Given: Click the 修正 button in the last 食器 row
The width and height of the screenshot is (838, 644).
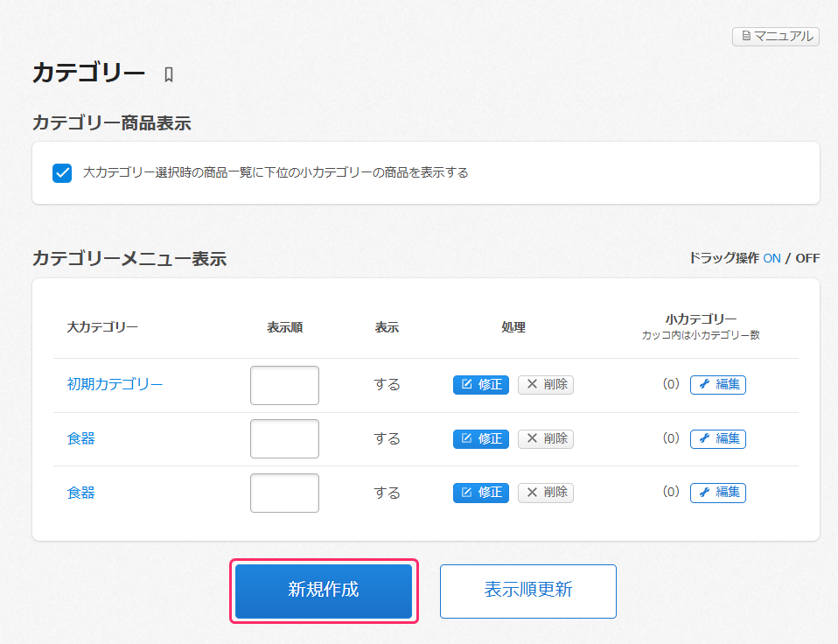Looking at the screenshot, I should click(480, 492).
